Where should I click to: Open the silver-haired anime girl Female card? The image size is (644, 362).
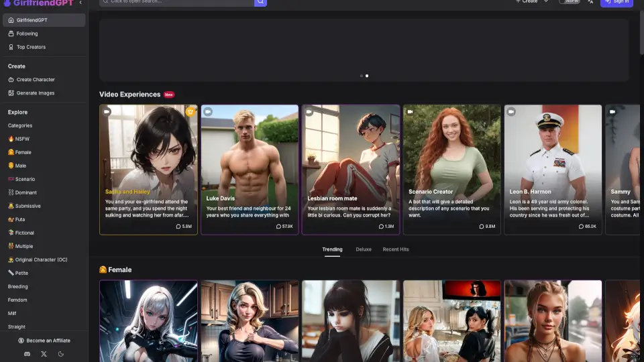click(x=148, y=321)
